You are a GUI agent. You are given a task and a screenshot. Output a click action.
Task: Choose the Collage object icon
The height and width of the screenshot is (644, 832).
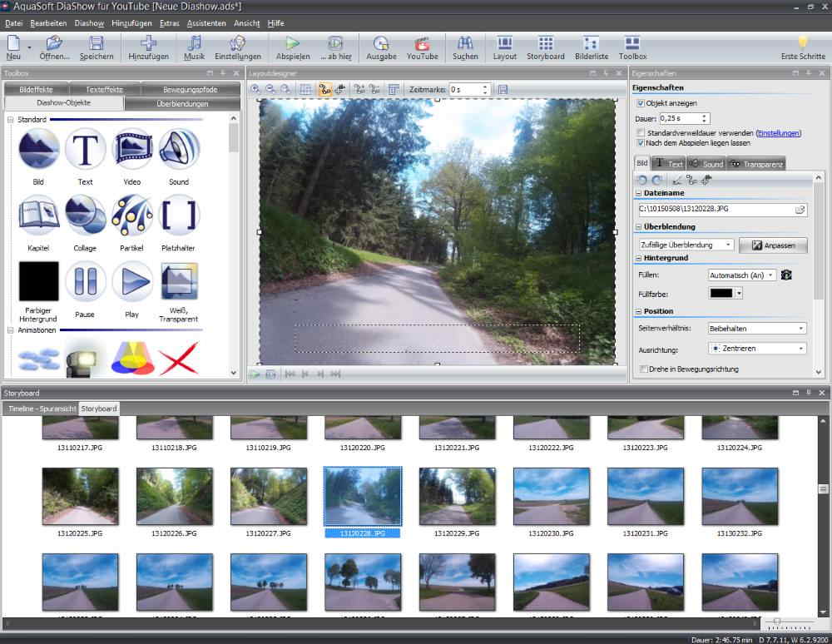click(85, 215)
